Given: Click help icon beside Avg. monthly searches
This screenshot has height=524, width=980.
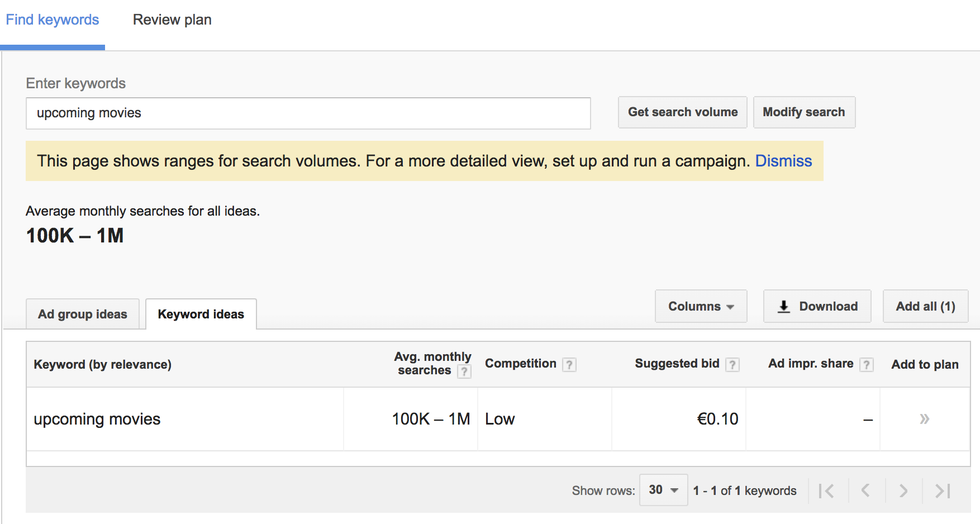Looking at the screenshot, I should [464, 371].
